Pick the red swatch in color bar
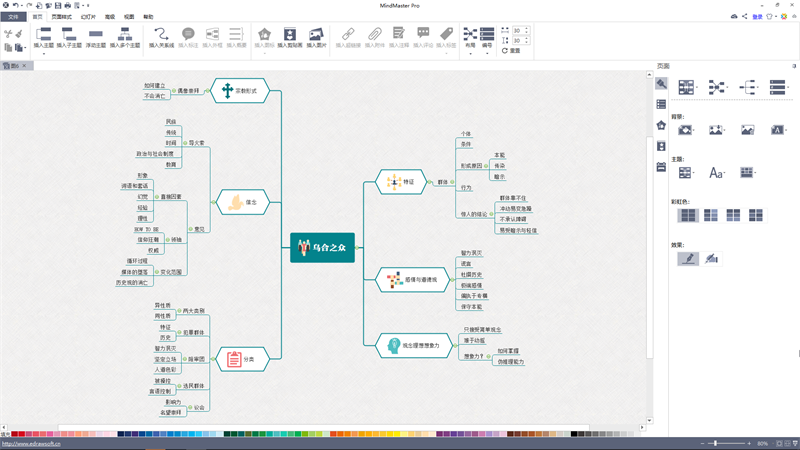Image resolution: width=800 pixels, height=450 pixels. point(21,434)
